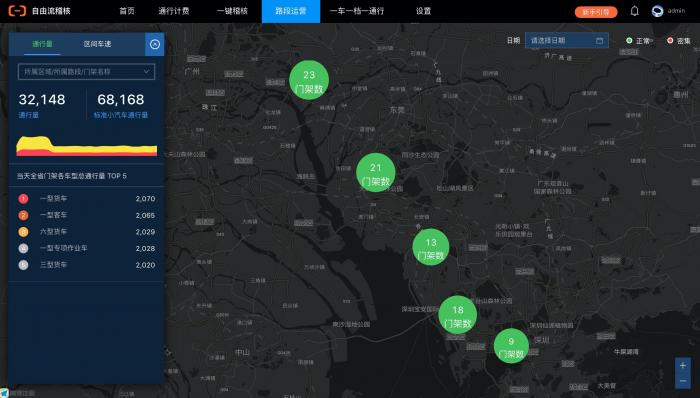This screenshot has width=700, height=398.
Task: Click the yellow-red traffic area chart
Action: click(x=87, y=146)
